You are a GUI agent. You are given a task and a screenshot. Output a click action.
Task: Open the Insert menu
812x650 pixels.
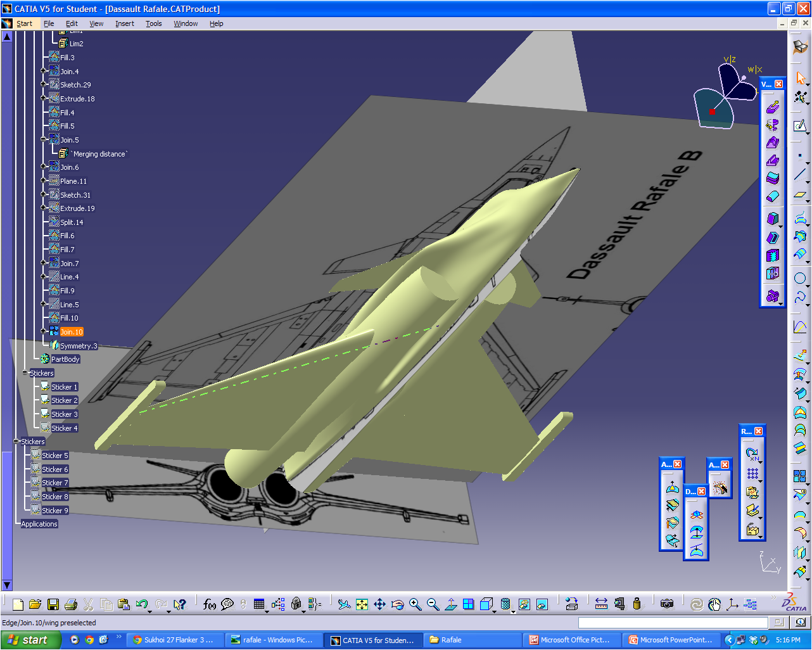pos(124,23)
